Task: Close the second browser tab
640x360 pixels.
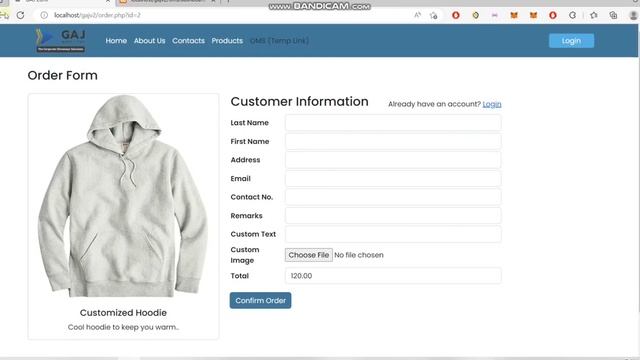Action: tap(214, 2)
